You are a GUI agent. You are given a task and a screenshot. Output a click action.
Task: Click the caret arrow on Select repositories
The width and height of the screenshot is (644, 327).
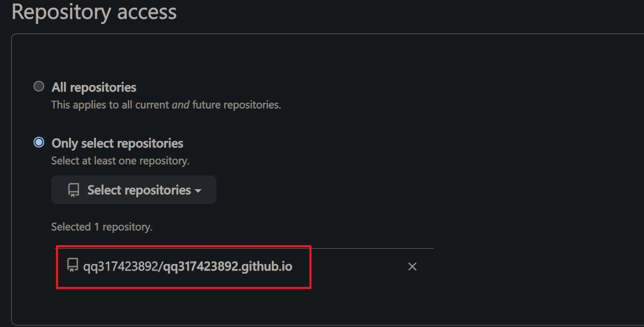(198, 191)
